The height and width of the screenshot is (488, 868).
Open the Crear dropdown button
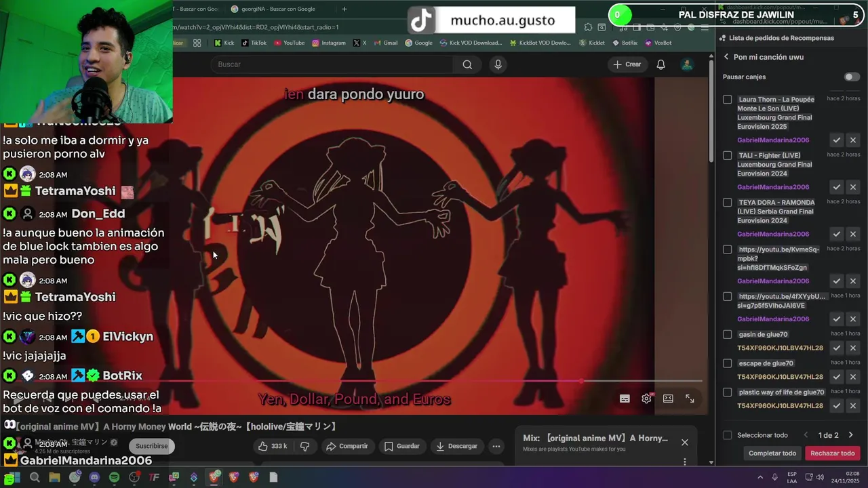(x=627, y=64)
